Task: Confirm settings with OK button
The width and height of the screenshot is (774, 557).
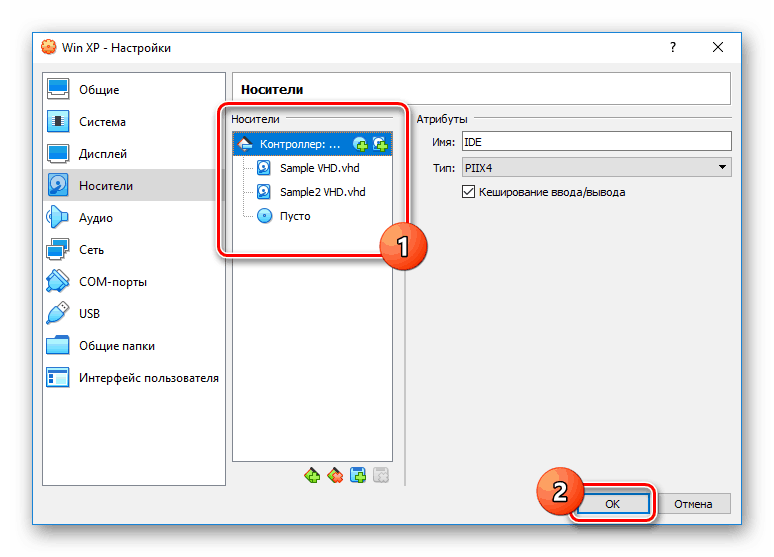Action: pos(613,504)
